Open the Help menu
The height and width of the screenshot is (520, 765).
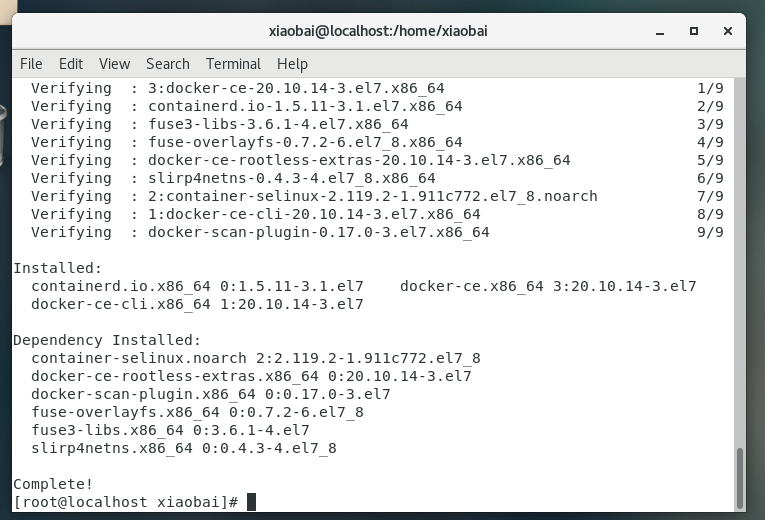pos(292,64)
